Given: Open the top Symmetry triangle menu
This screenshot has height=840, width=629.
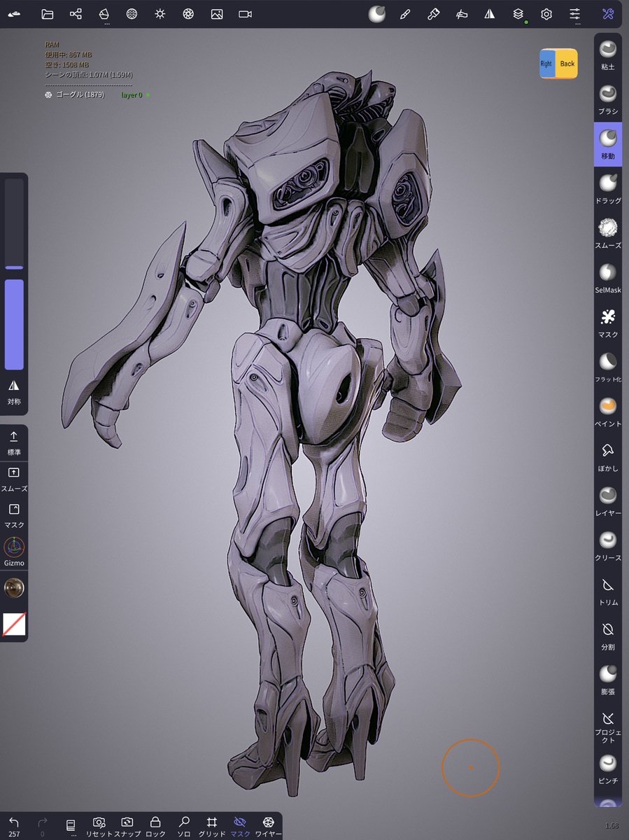Looking at the screenshot, I should click(x=490, y=14).
